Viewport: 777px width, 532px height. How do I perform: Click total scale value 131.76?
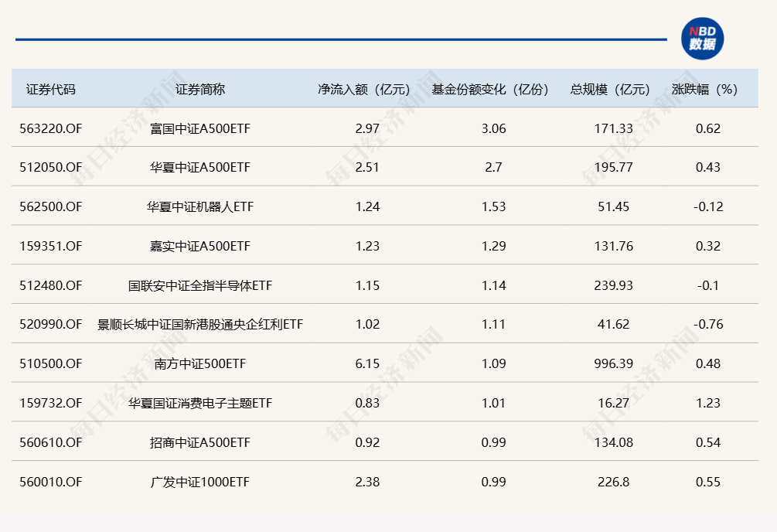[613, 246]
